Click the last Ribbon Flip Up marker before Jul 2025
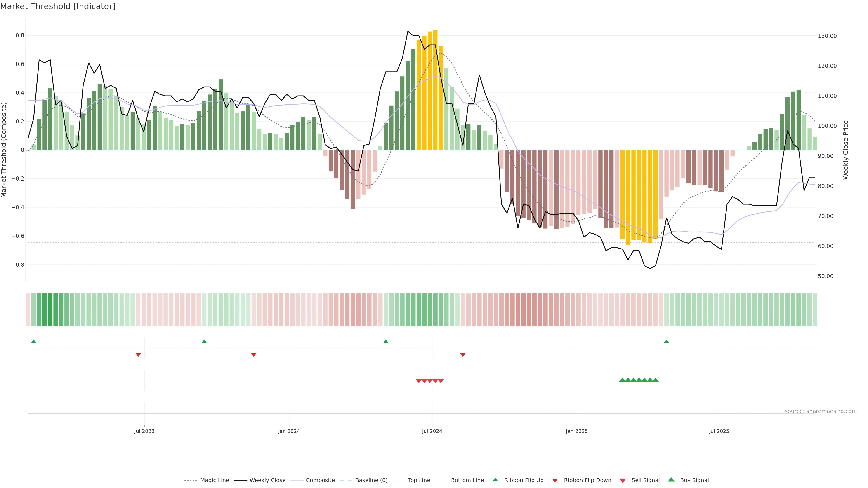868x488 pixels. pyautogui.click(x=666, y=342)
